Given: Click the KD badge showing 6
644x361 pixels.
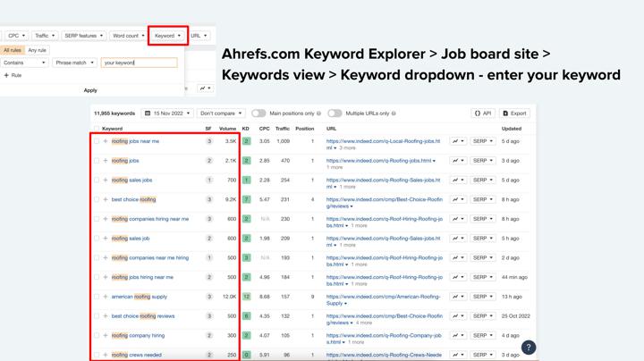Looking at the screenshot, I should (247, 316).
